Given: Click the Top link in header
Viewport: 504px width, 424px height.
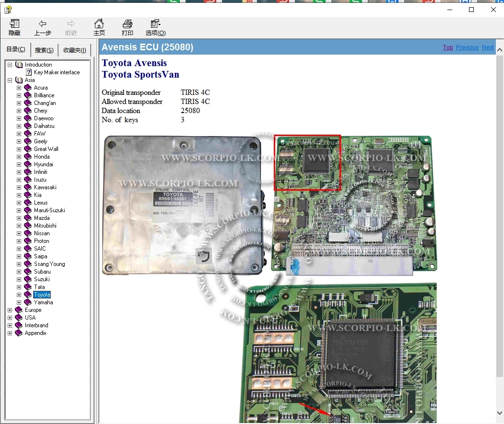Looking at the screenshot, I should (448, 47).
